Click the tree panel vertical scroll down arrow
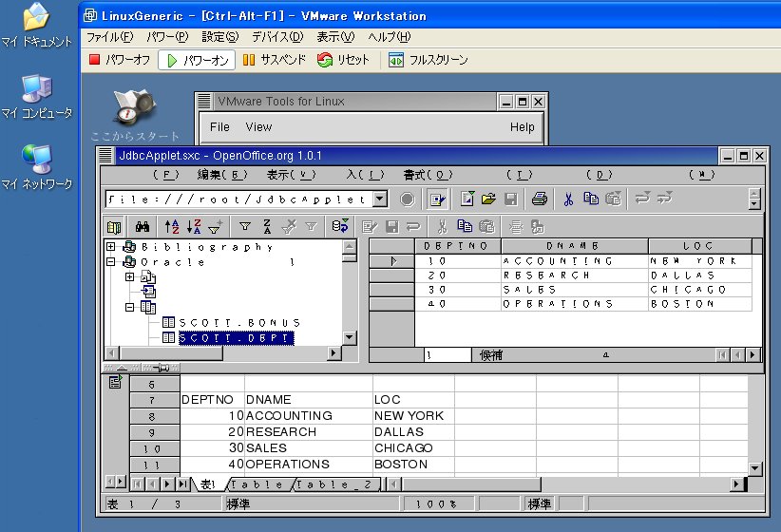781x532 pixels. point(349,337)
